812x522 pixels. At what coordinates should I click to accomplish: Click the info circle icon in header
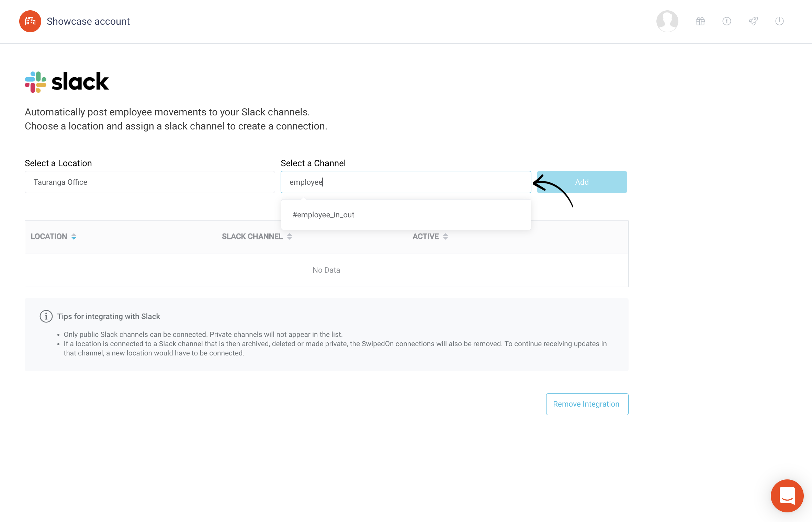[x=727, y=21]
